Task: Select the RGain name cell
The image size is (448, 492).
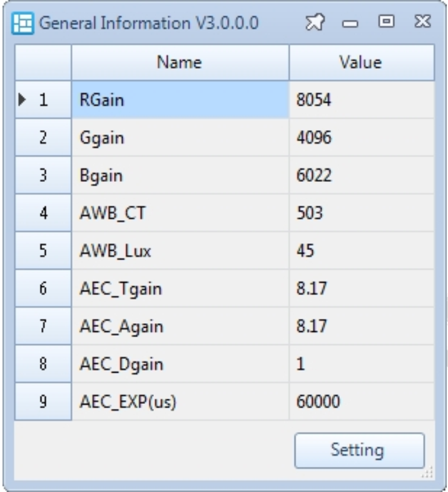Action: tap(180, 100)
